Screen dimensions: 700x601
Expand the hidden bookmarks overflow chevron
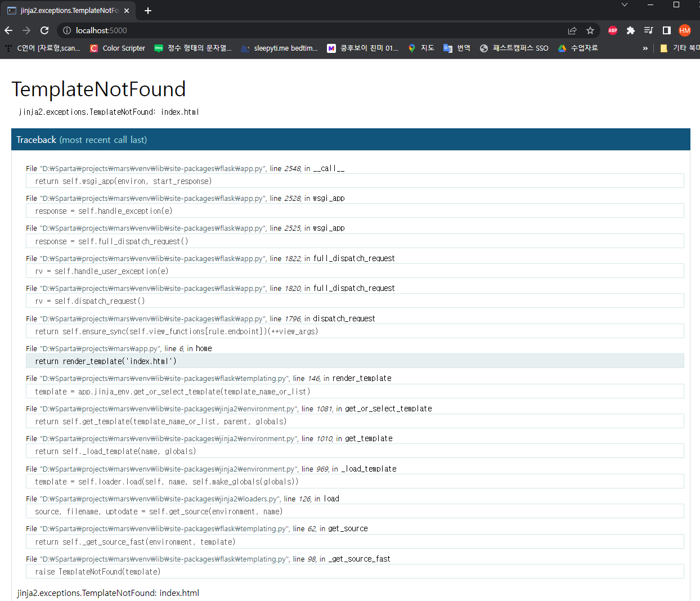point(645,48)
